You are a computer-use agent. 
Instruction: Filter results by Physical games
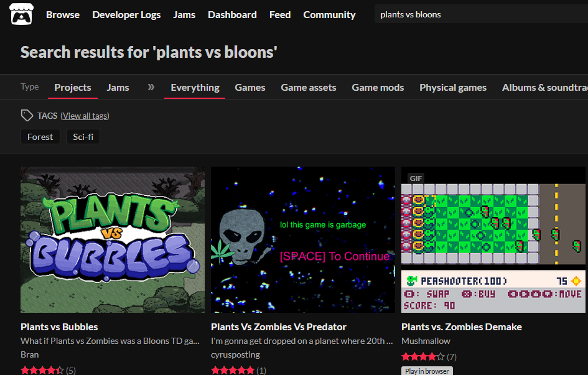452,88
